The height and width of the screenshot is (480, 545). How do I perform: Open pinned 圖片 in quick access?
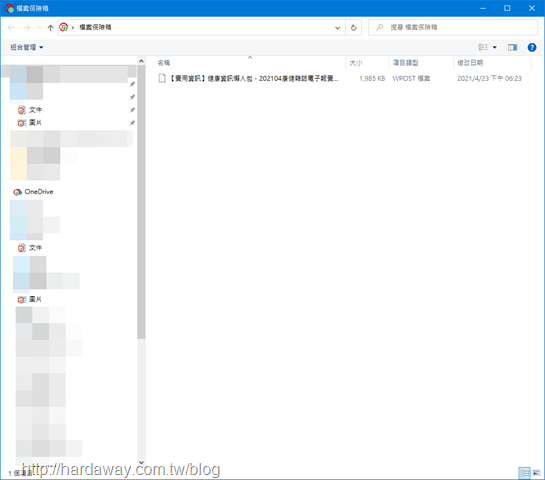coord(35,123)
